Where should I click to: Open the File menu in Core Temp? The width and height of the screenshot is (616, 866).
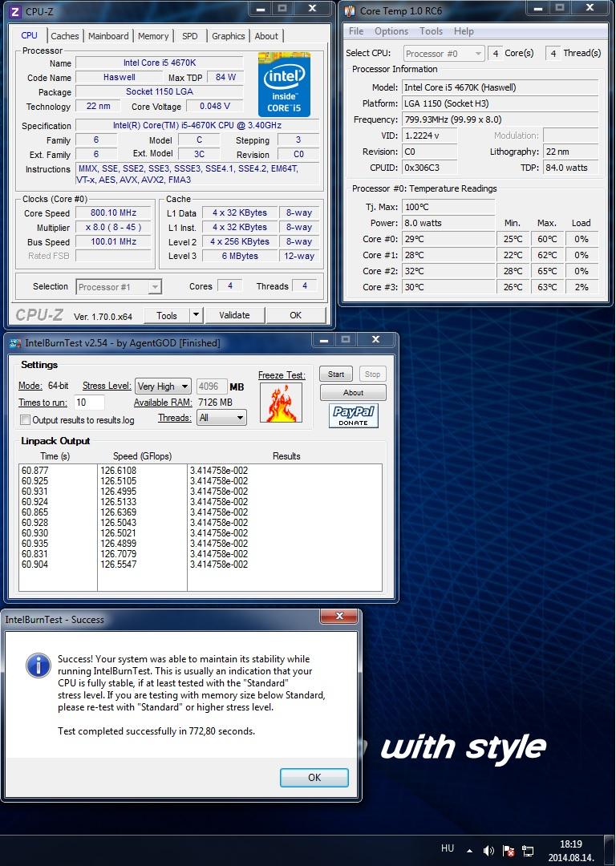point(356,31)
